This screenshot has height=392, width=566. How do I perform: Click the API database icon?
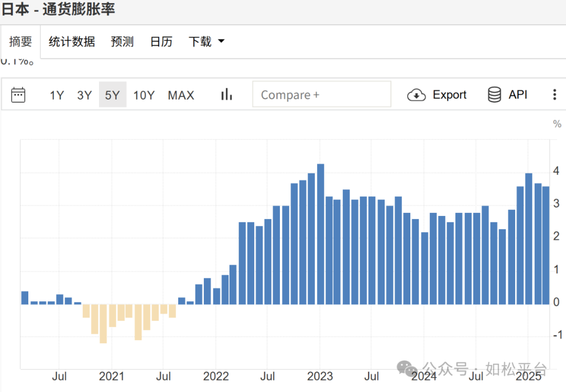[494, 95]
